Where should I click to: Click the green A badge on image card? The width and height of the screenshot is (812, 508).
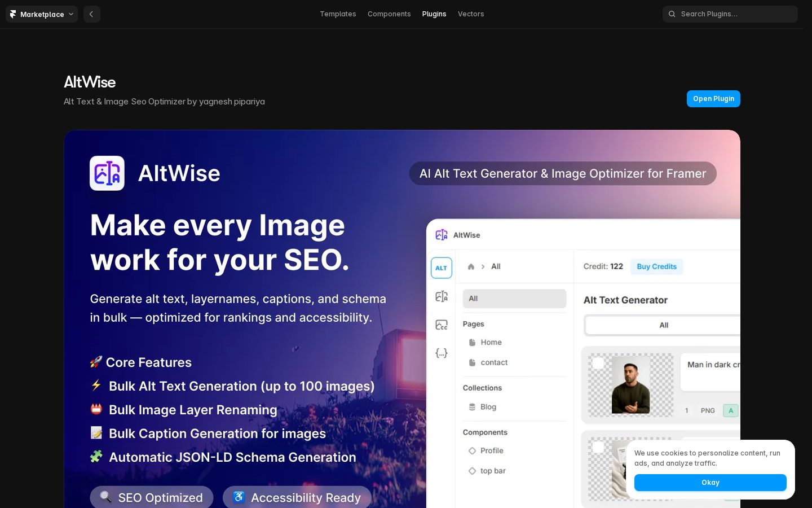[x=731, y=410]
